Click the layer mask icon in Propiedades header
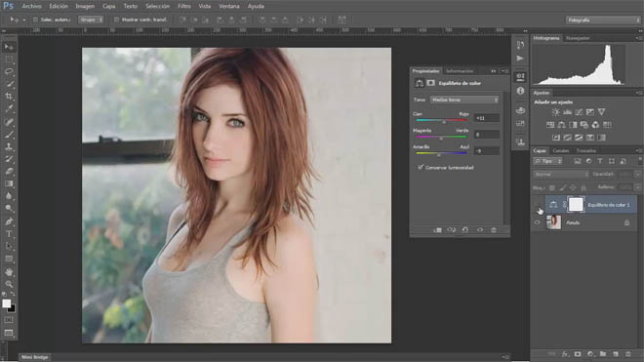The image size is (644, 362). [430, 83]
